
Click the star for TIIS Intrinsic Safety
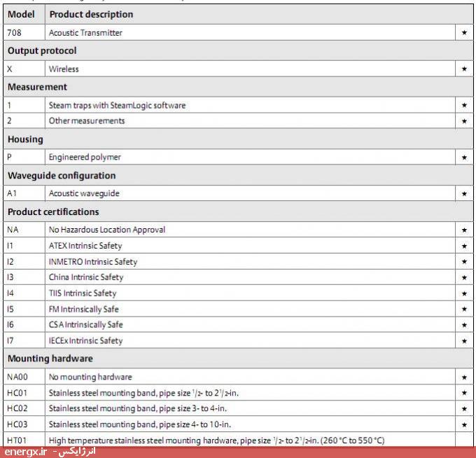pyautogui.click(x=464, y=293)
